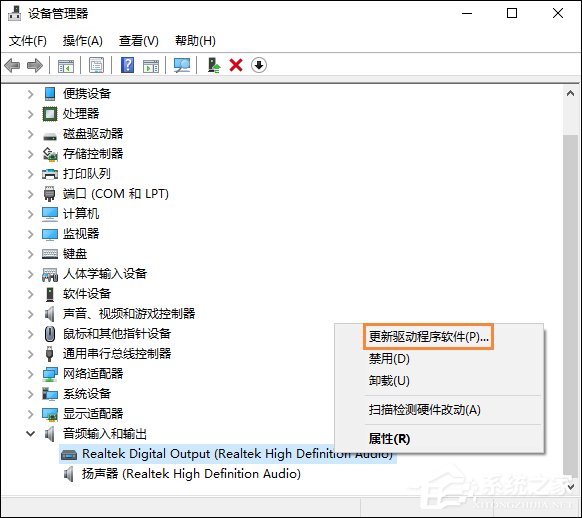This screenshot has width=582, height=518.
Task: Click the scrollbar up arrow
Action: click(570, 94)
